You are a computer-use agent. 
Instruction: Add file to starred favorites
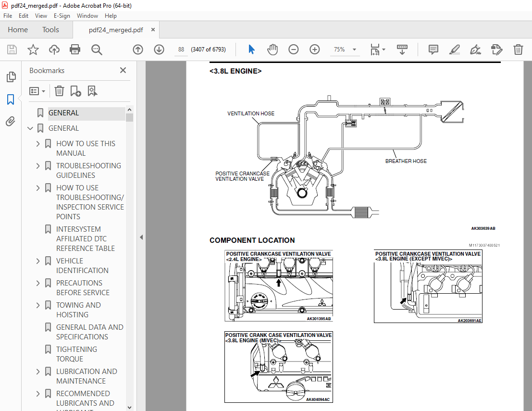33,50
